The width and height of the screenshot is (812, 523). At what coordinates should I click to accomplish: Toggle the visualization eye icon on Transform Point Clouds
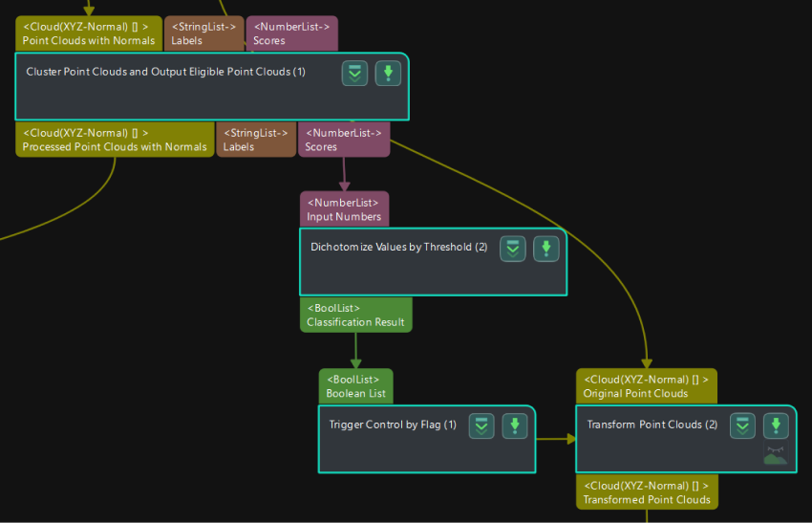pyautogui.click(x=776, y=454)
